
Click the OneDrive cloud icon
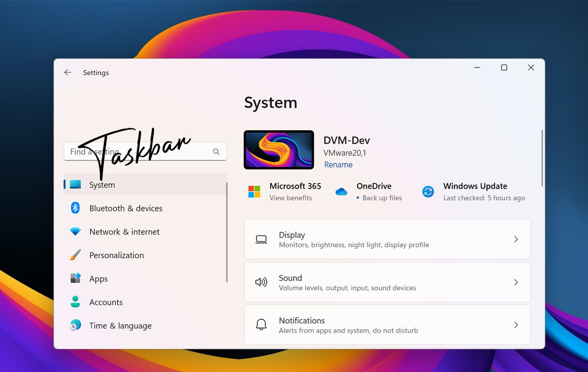coord(341,192)
